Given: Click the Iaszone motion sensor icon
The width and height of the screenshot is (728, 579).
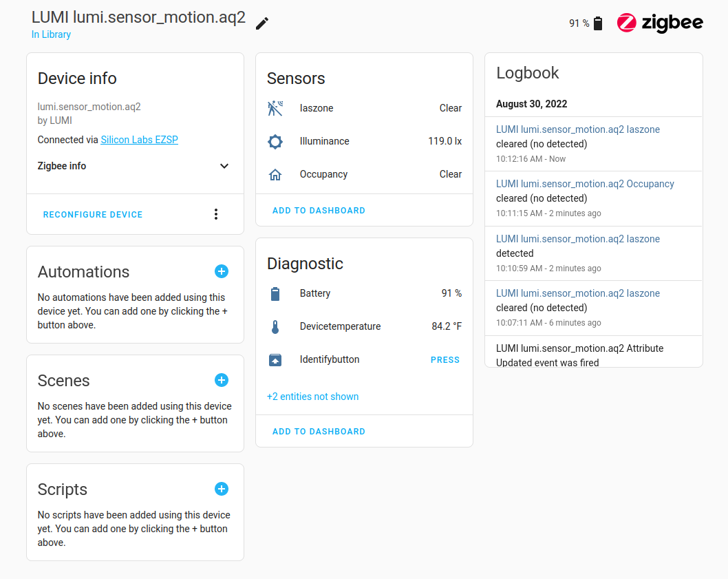Looking at the screenshot, I should pos(275,108).
